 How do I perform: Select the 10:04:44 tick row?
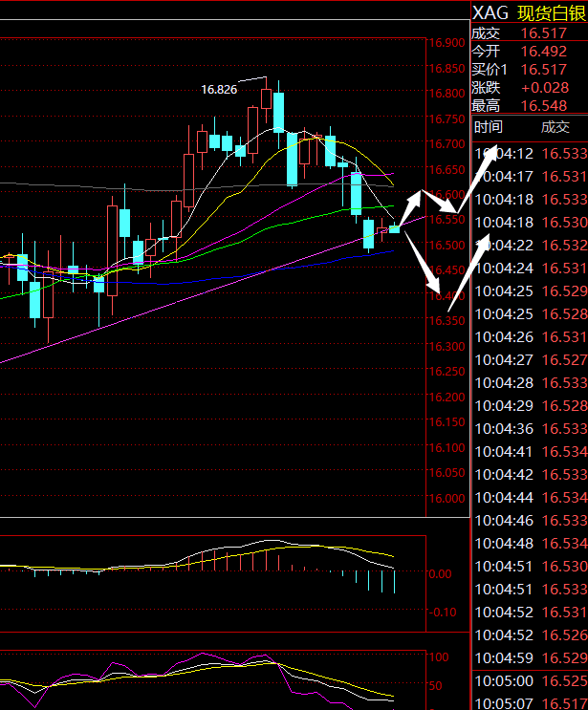pyautogui.click(x=530, y=498)
